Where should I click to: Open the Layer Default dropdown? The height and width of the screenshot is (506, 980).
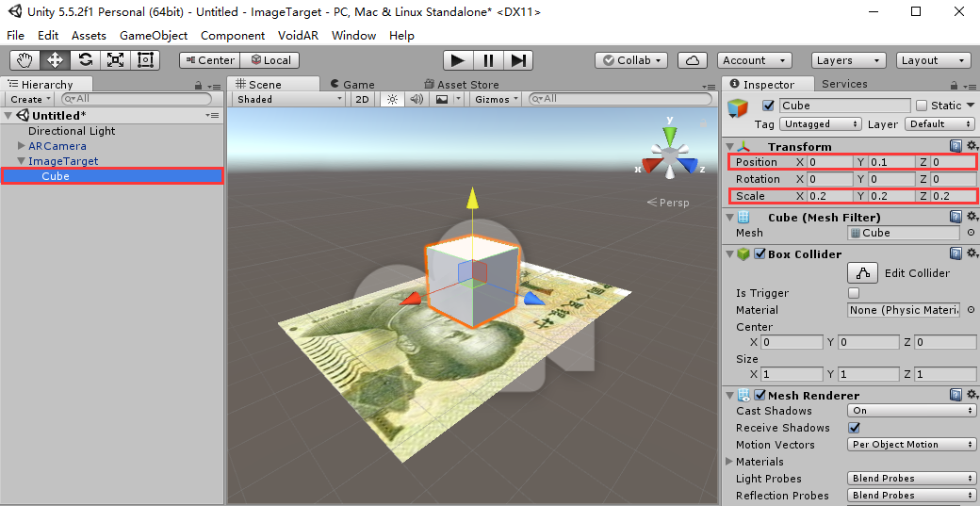939,123
